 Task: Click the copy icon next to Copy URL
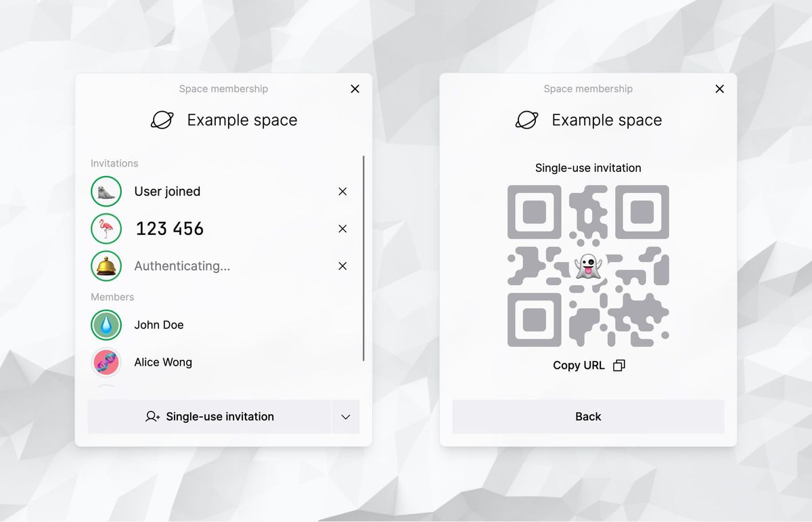point(618,365)
